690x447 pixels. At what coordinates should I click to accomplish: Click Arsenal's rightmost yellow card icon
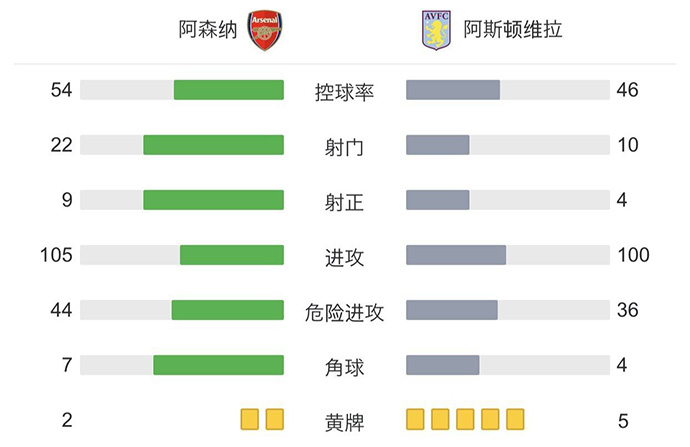pyautogui.click(x=275, y=418)
